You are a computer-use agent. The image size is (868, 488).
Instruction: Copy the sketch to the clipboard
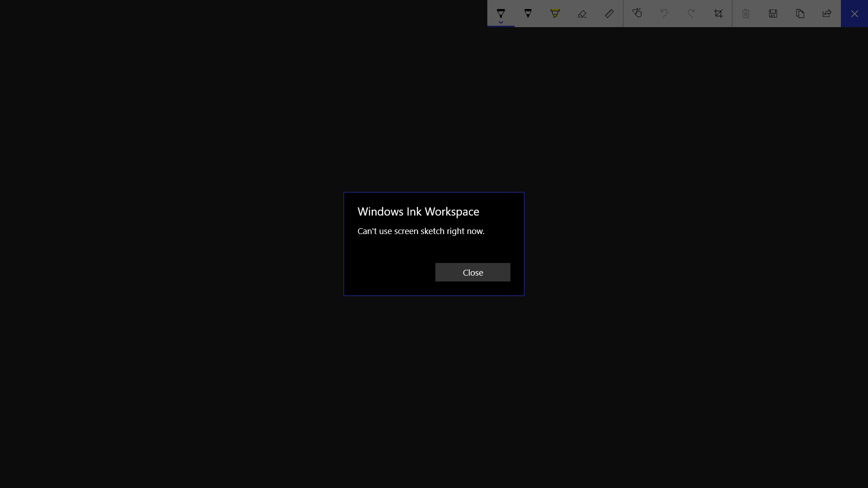[800, 14]
